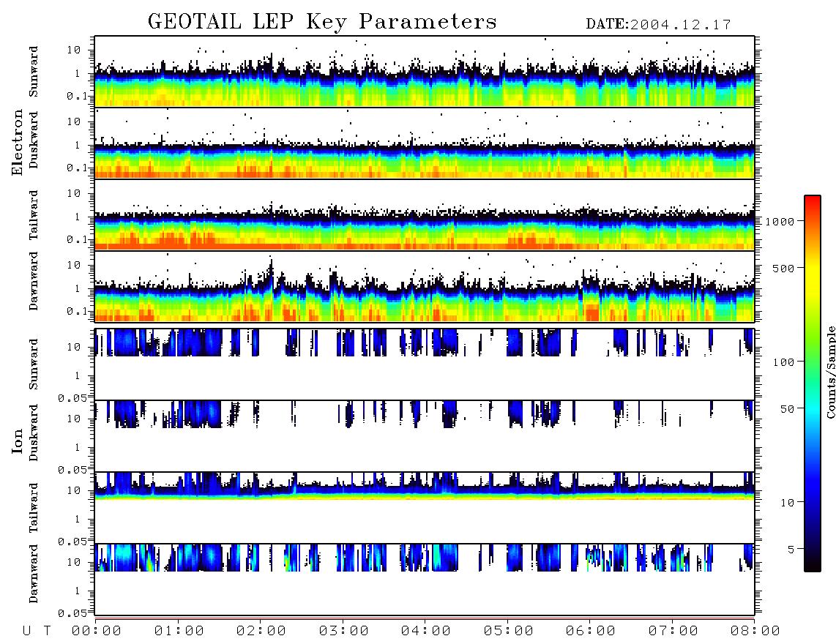
Task: Select the 02:00 time tick
Action: click(x=261, y=632)
